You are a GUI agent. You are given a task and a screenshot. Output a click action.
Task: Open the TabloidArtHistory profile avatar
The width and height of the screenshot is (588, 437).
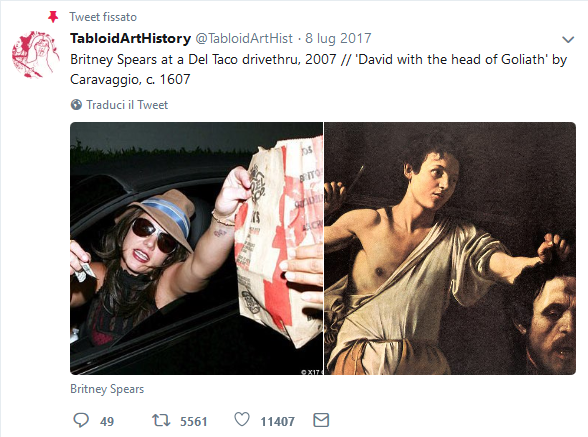point(36,55)
